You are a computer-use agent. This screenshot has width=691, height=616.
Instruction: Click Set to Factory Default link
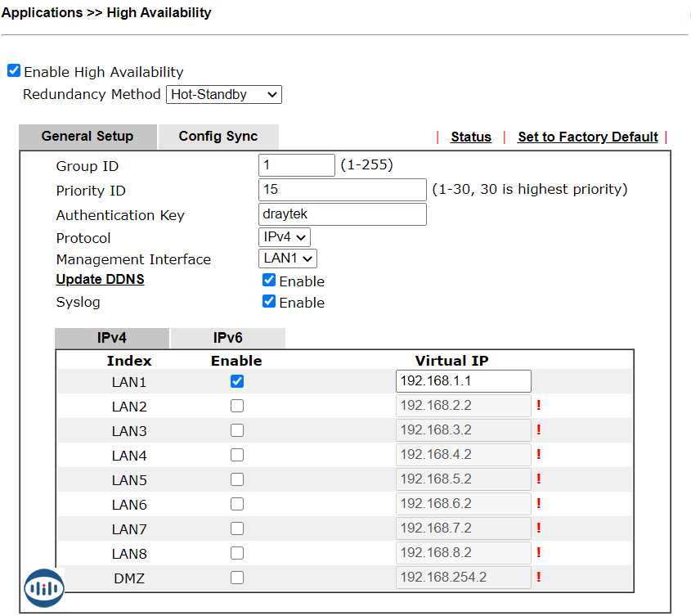pos(587,137)
